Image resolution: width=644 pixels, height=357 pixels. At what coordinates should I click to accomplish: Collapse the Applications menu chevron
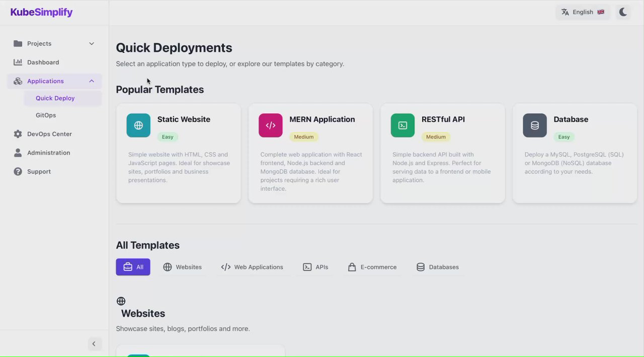(x=92, y=81)
